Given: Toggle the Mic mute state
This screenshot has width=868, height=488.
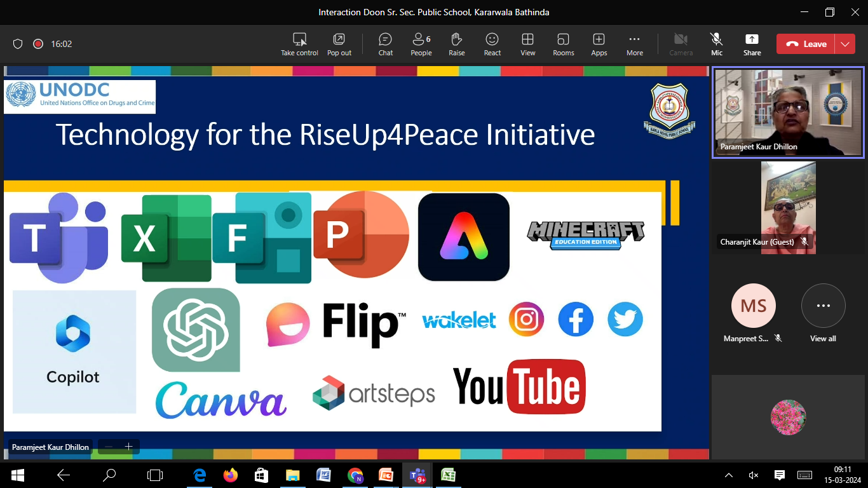Looking at the screenshot, I should 717,44.
